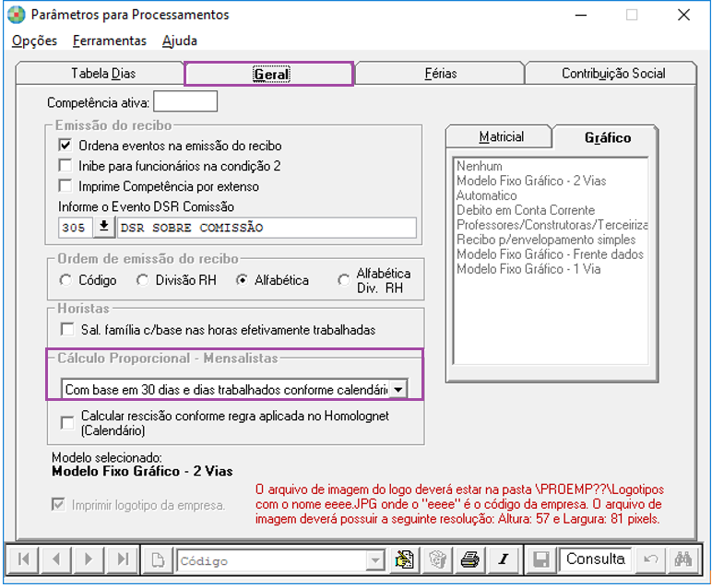Select Modelo Fixo Gráfico - 2 Vias
712x588 pixels.
531,181
